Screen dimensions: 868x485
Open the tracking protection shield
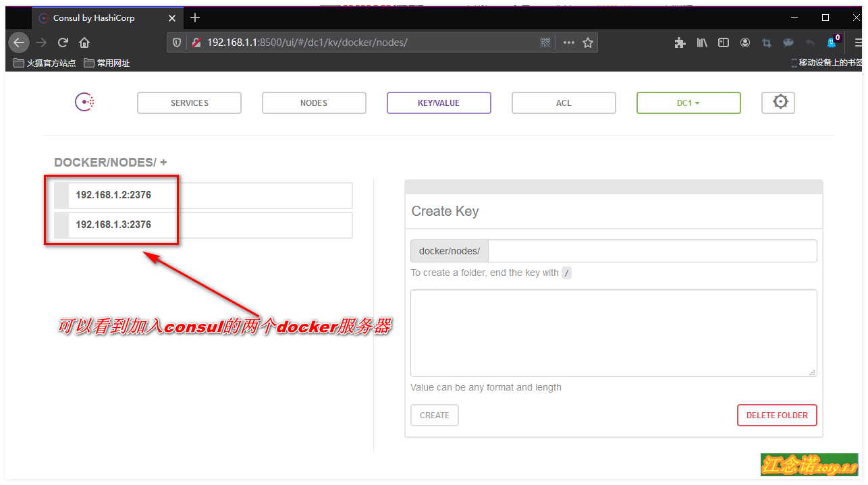click(x=177, y=42)
